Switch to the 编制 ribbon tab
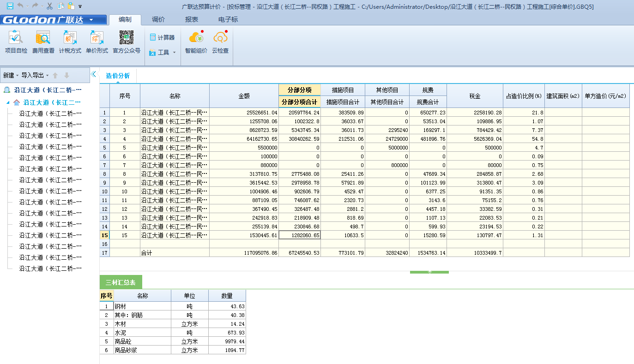Screen dimensions: 634x364 [125, 19]
